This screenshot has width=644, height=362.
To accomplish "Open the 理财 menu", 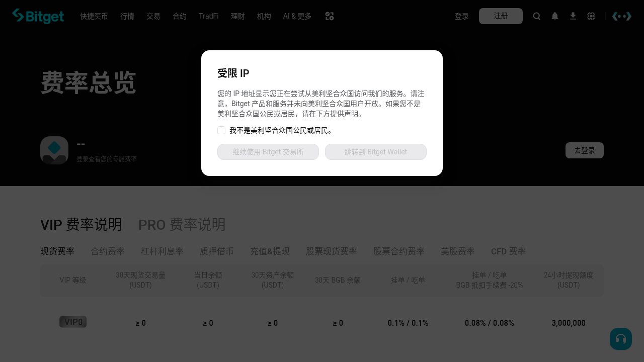I will tap(238, 16).
